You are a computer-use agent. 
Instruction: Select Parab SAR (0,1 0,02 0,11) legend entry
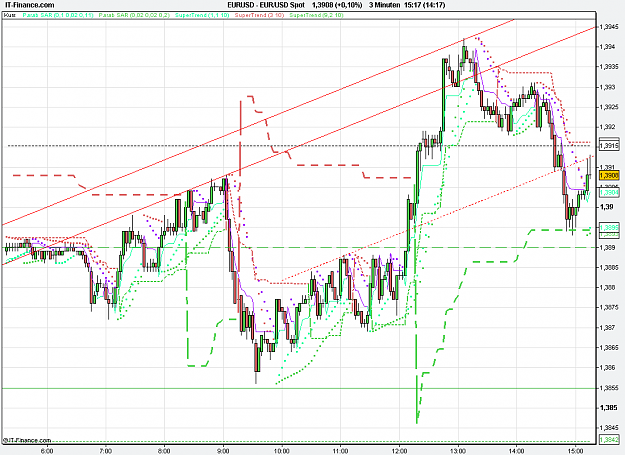pos(58,15)
